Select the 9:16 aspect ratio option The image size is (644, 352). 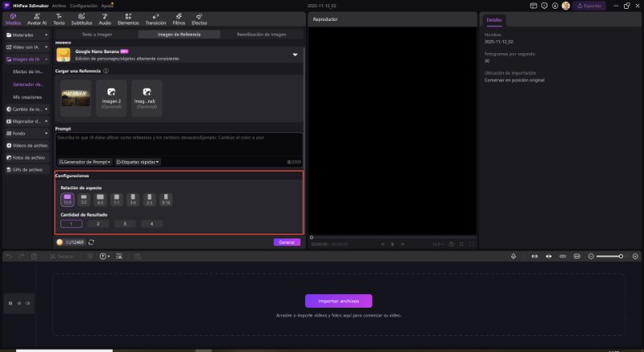coord(166,198)
